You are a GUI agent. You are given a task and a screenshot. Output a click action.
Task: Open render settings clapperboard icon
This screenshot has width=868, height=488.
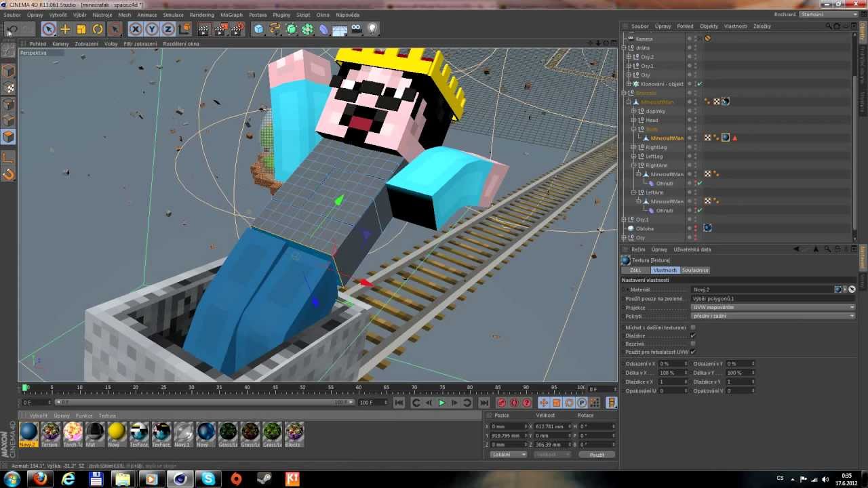click(x=237, y=29)
